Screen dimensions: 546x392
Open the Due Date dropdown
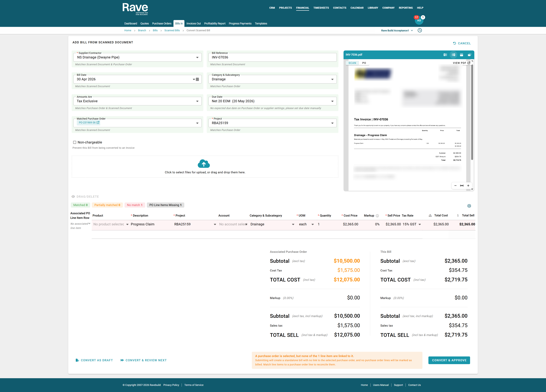click(x=332, y=101)
